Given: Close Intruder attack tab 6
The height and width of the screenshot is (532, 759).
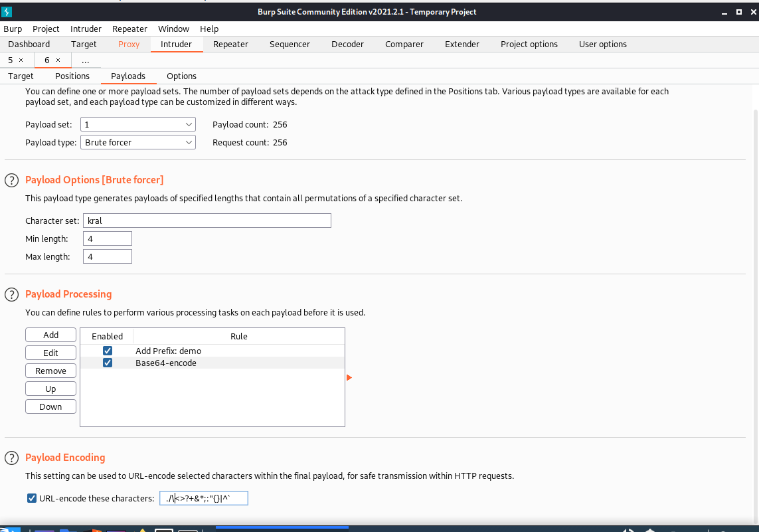Looking at the screenshot, I should (x=58, y=60).
